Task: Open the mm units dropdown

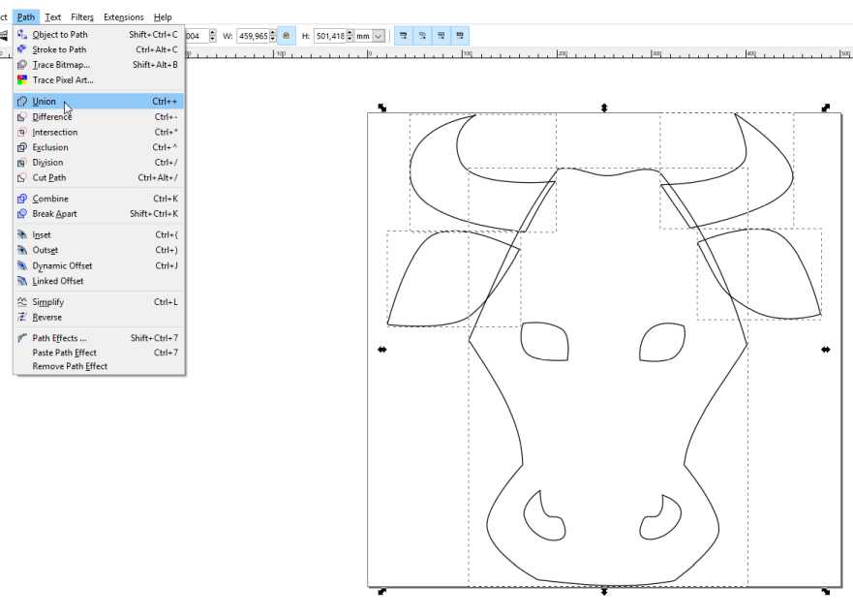Action: point(379,36)
